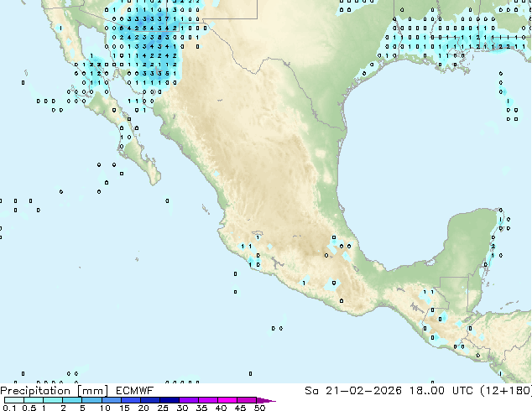The width and height of the screenshot is (532, 411).
Task: Click the '(12+180)' forecast hour text
Action: (x=506, y=391)
